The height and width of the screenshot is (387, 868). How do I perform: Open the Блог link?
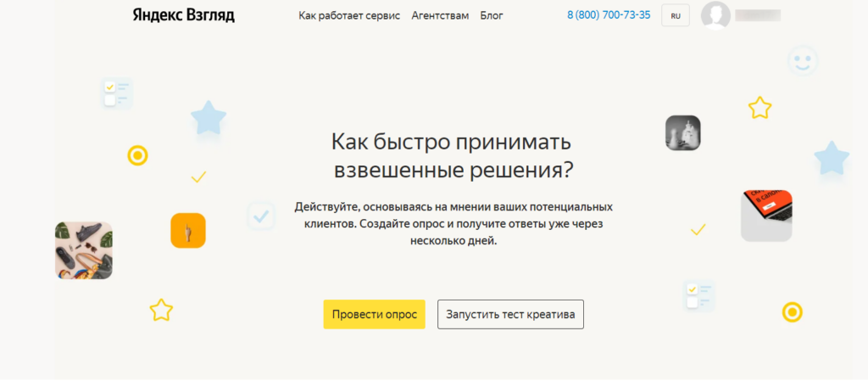[x=492, y=15]
